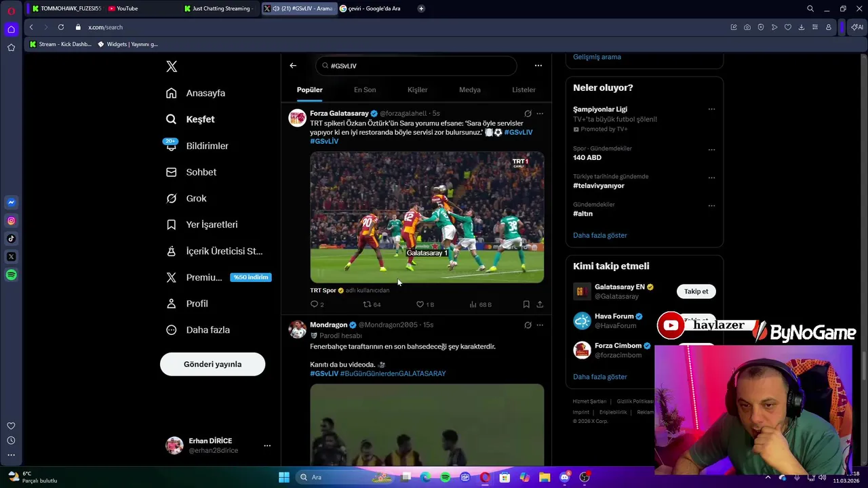The height and width of the screenshot is (488, 868).
Task: Open options for 140 ABD trend
Action: coord(711,150)
